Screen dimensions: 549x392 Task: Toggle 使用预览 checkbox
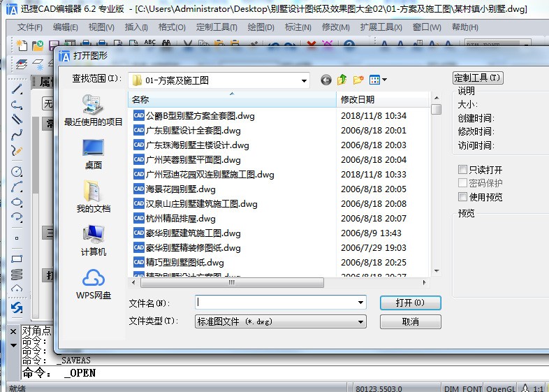(462, 197)
